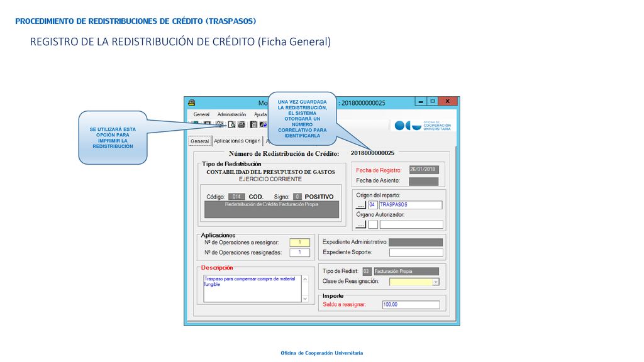Click the Origen del reparto code field 04
Screen dimensions: 644x362
click(372, 205)
